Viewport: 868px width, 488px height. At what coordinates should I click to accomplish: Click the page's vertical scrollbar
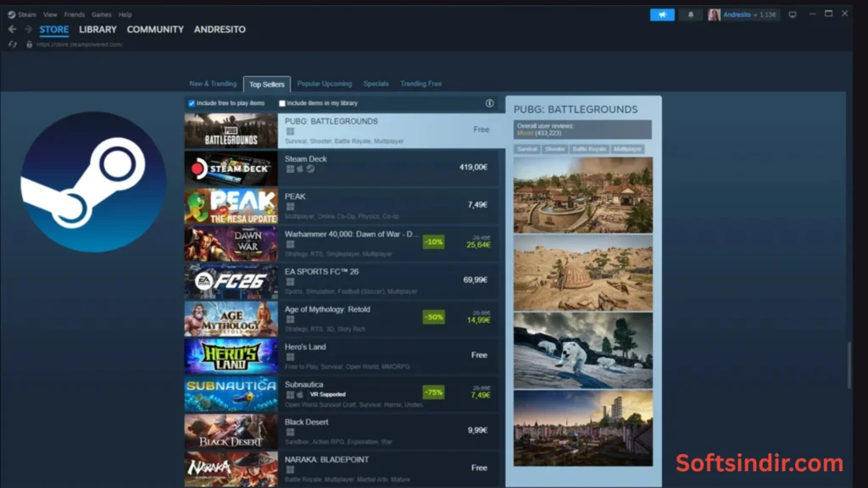pyautogui.click(x=849, y=364)
